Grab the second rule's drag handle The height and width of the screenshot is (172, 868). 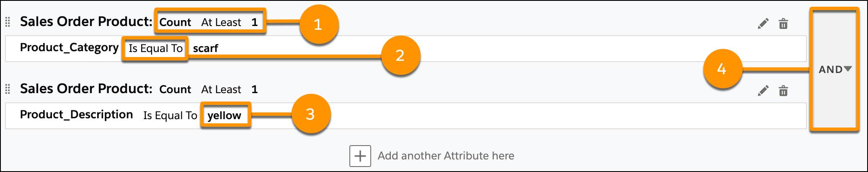[8, 89]
